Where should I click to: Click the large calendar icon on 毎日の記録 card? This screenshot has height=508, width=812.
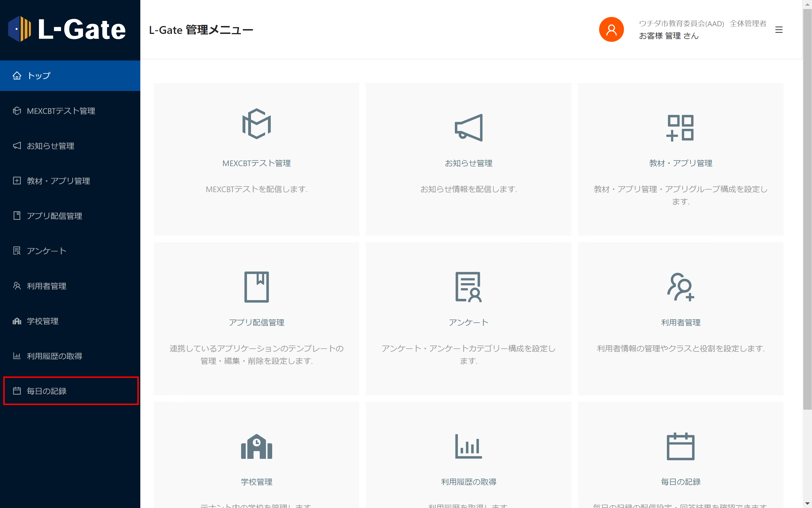pos(680,446)
